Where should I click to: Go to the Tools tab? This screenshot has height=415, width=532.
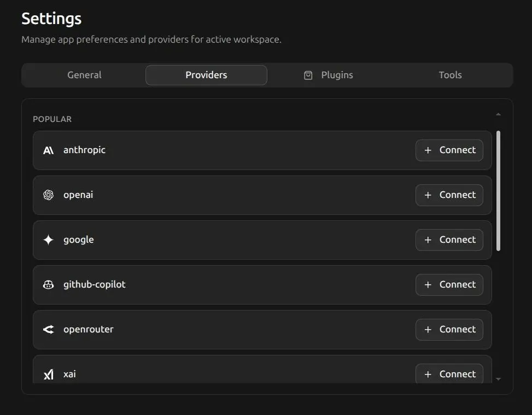coord(450,75)
